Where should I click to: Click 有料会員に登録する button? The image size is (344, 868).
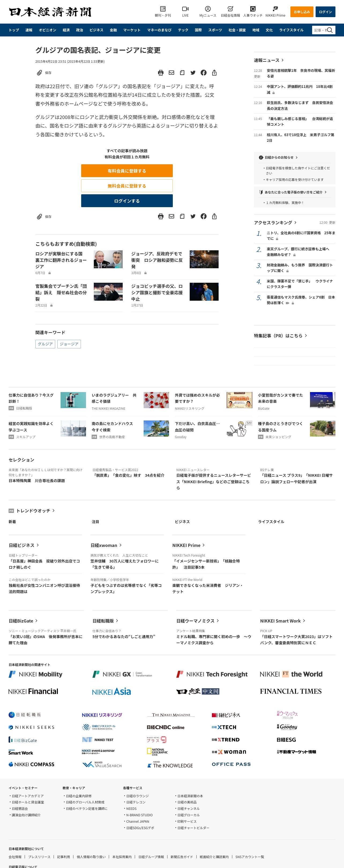click(x=127, y=171)
